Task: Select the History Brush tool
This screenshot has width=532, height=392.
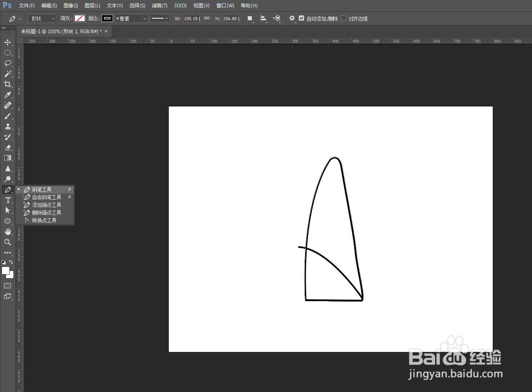Action: (x=8, y=137)
